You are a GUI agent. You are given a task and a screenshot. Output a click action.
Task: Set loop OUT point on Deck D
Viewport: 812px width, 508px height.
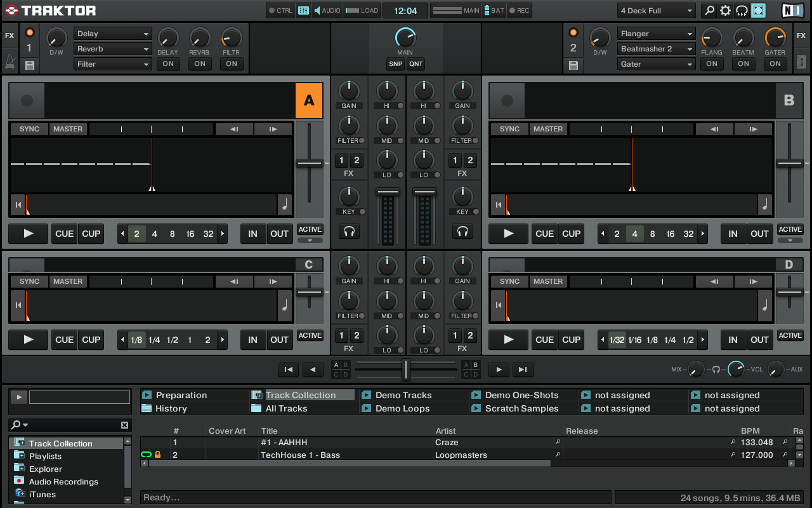click(x=759, y=340)
